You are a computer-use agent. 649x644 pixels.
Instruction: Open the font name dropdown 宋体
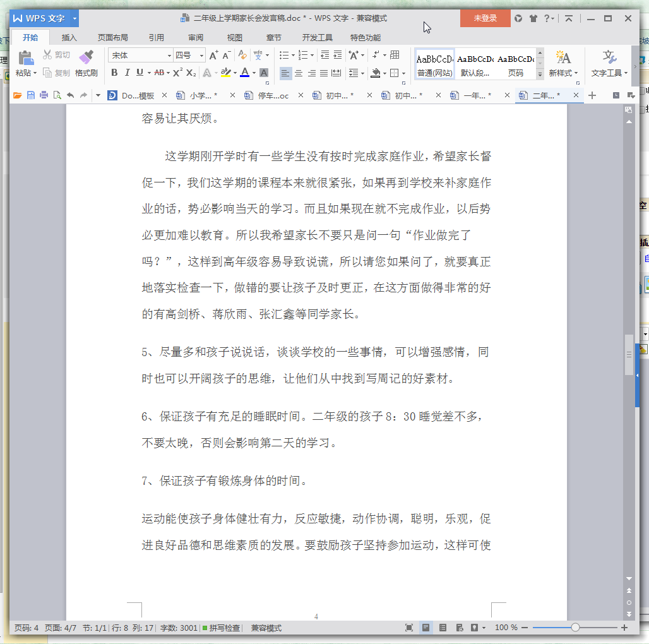(169, 55)
